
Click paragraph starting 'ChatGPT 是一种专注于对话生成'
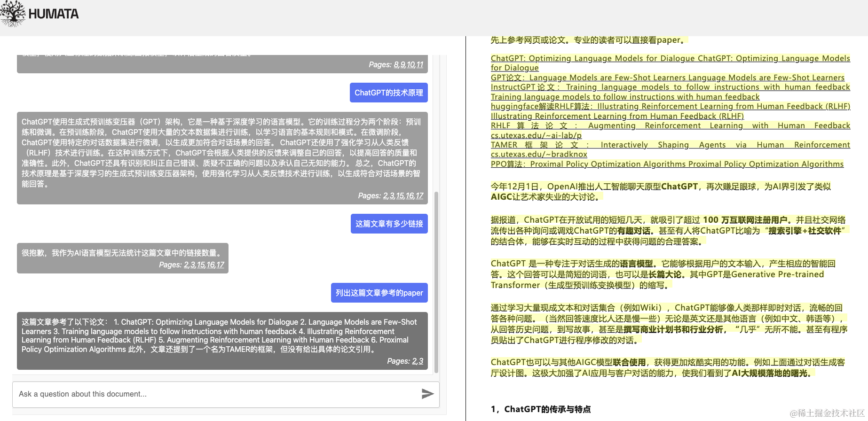tap(663, 274)
